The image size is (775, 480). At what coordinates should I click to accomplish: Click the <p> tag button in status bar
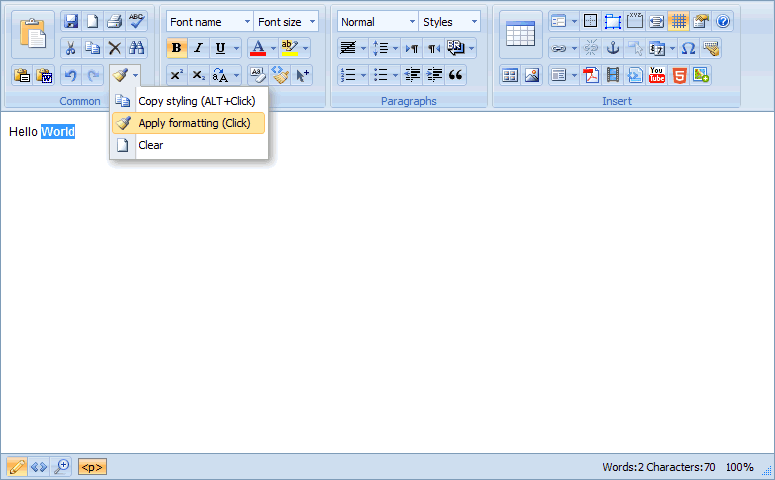point(92,467)
